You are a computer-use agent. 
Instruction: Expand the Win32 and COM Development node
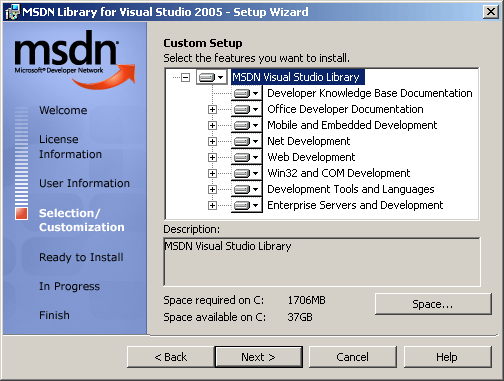tap(212, 173)
